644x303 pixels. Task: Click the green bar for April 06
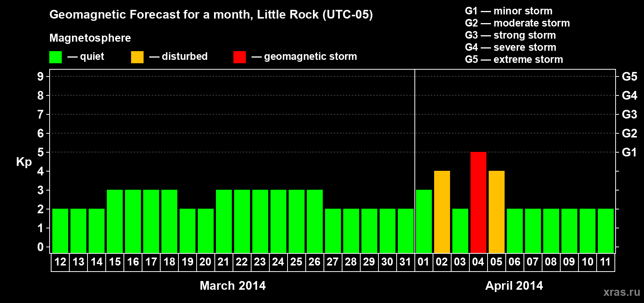click(x=515, y=231)
